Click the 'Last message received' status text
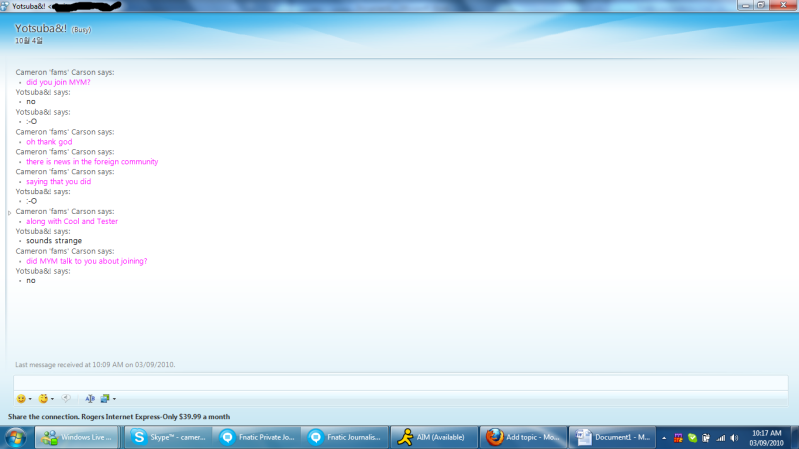The width and height of the screenshot is (799, 449). pos(95,364)
